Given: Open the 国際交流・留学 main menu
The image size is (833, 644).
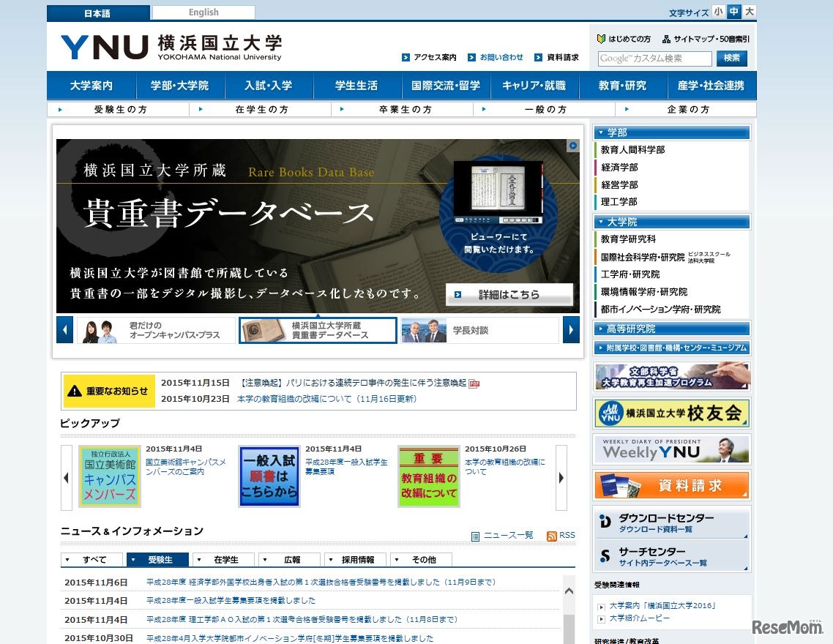Looking at the screenshot, I should tap(446, 86).
